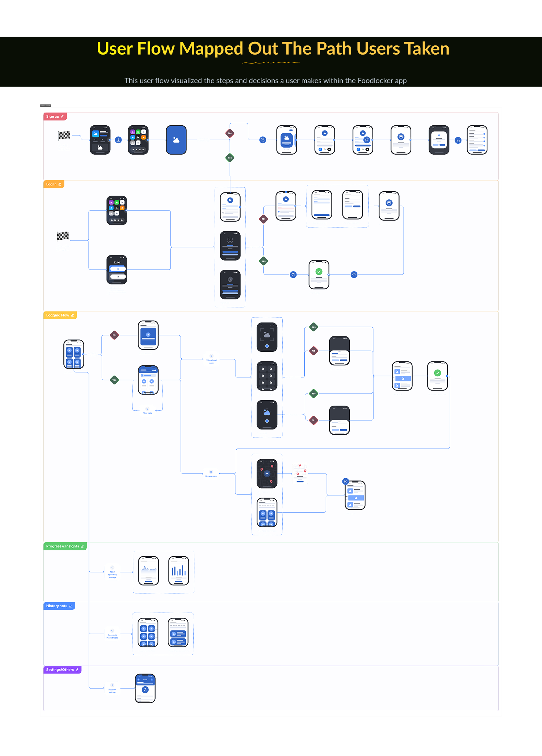The image size is (542, 756).
Task: Open the fingerprint login screen thumbnail
Action: 230,285
